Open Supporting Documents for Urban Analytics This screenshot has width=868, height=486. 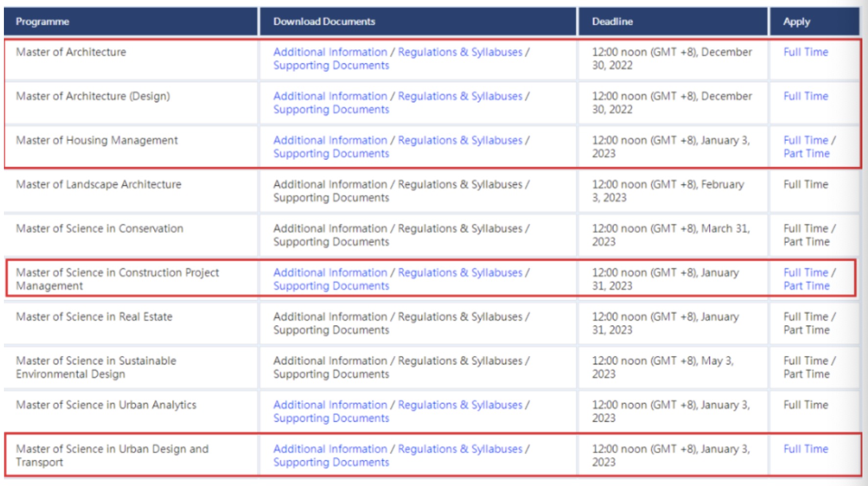coord(331,419)
